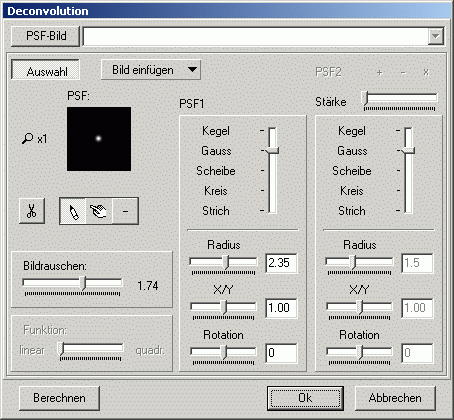Confirm with the Ok button

click(x=305, y=398)
